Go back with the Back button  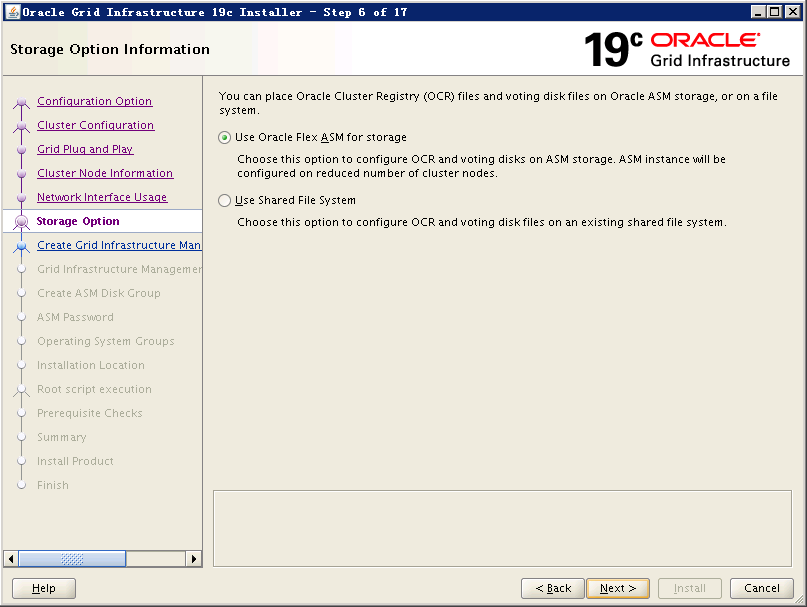[553, 588]
